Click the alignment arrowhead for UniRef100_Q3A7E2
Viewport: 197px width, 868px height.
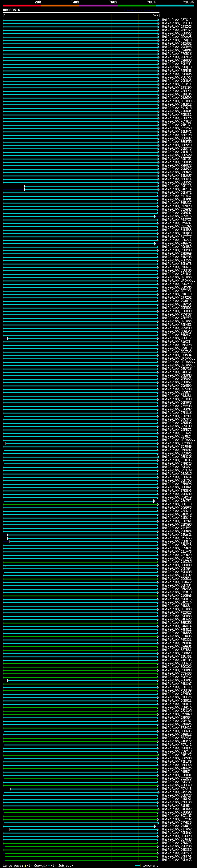[x=154, y=501]
